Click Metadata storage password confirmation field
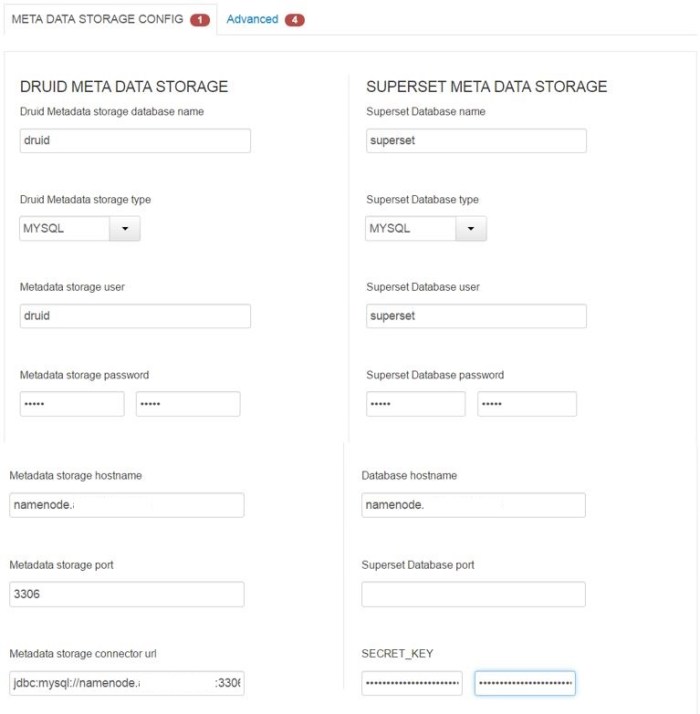700x714 pixels. [188, 404]
